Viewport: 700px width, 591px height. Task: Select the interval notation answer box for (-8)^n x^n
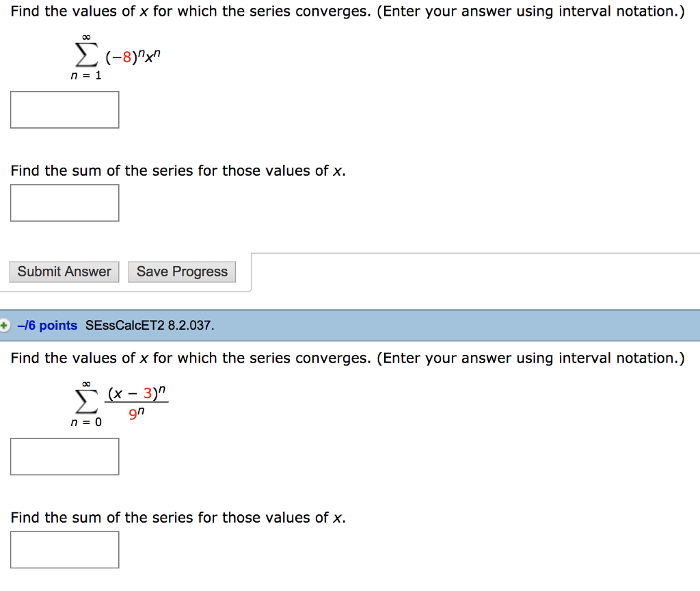pos(64,109)
